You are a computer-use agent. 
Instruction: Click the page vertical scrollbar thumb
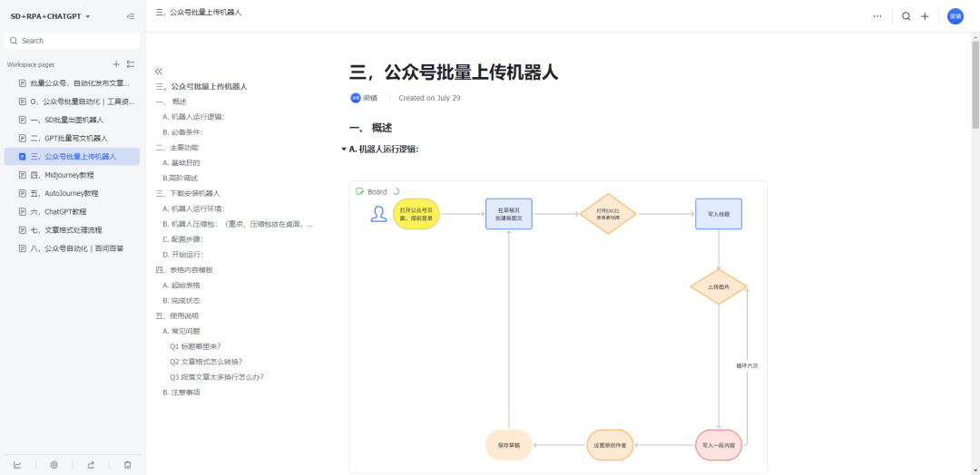(x=975, y=84)
